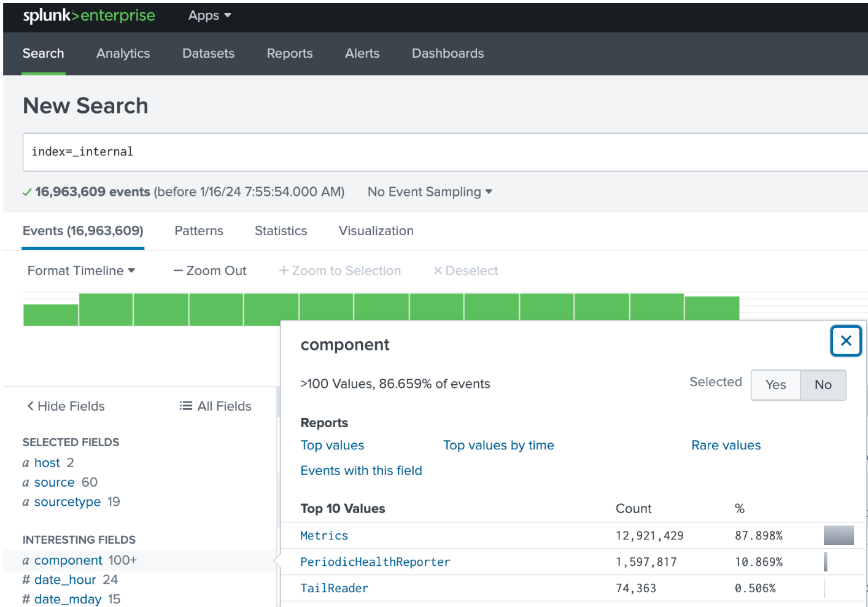Open the Top values by time report
This screenshot has height=607, width=868.
498,445
